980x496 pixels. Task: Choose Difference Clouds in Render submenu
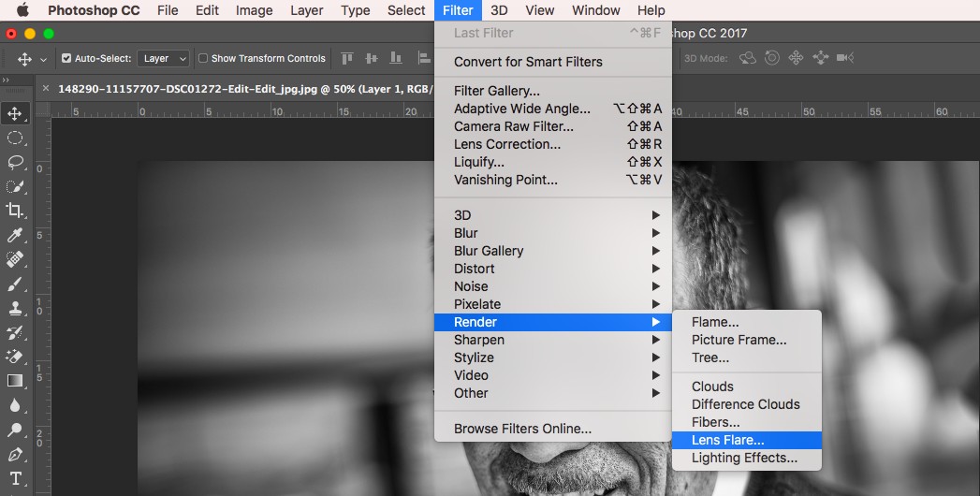point(747,404)
